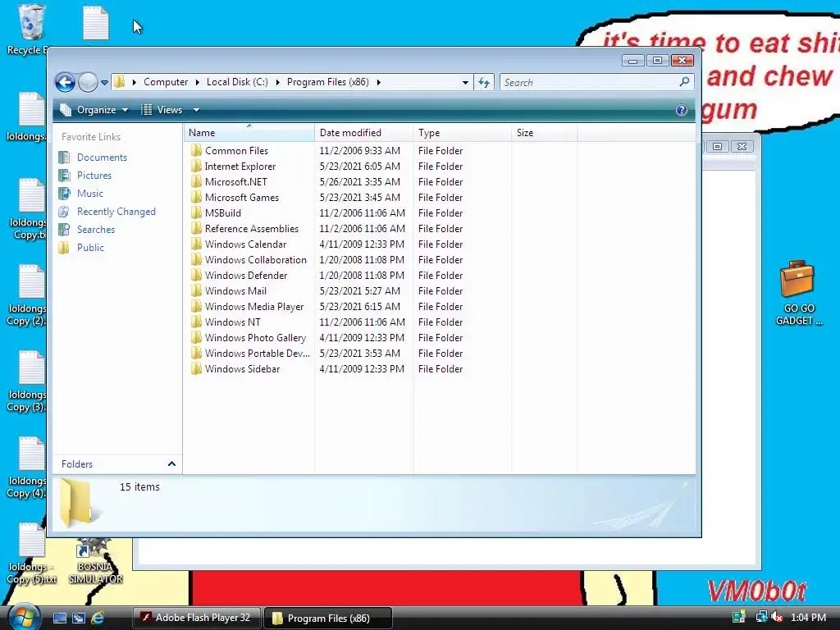Select the Microsoft.NET folder icon
The image size is (840, 630).
pos(196,181)
